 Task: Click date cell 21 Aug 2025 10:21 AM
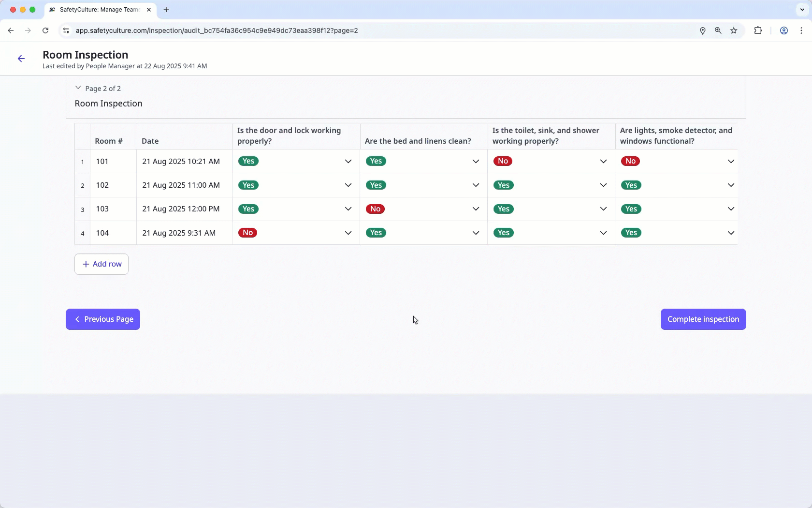184,161
